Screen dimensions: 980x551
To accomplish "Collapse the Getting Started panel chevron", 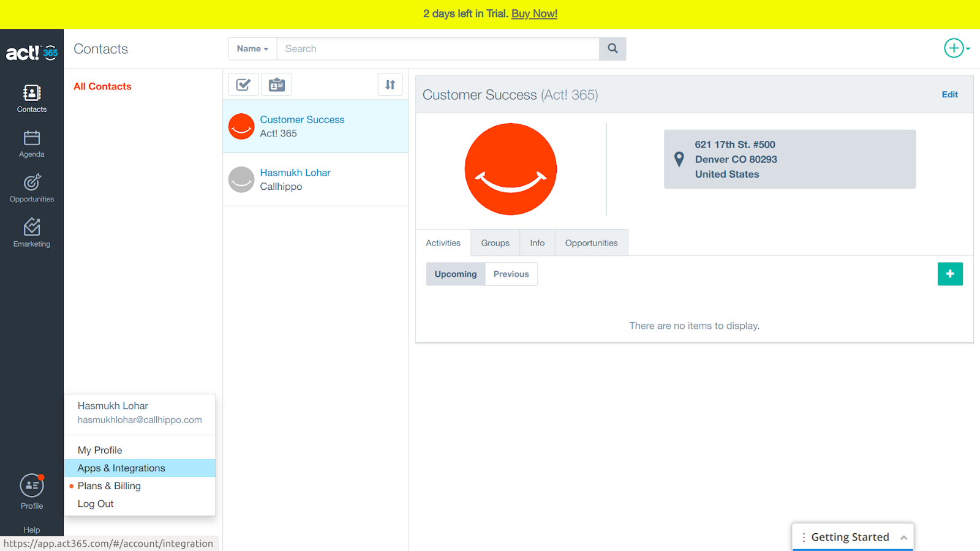I will click(903, 538).
